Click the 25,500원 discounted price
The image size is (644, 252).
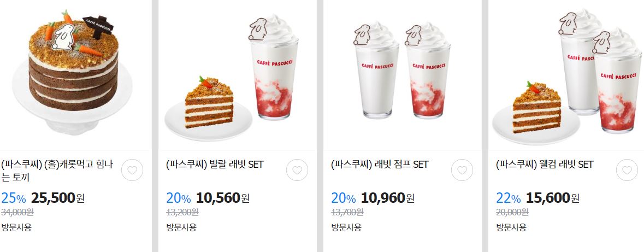[58, 198]
